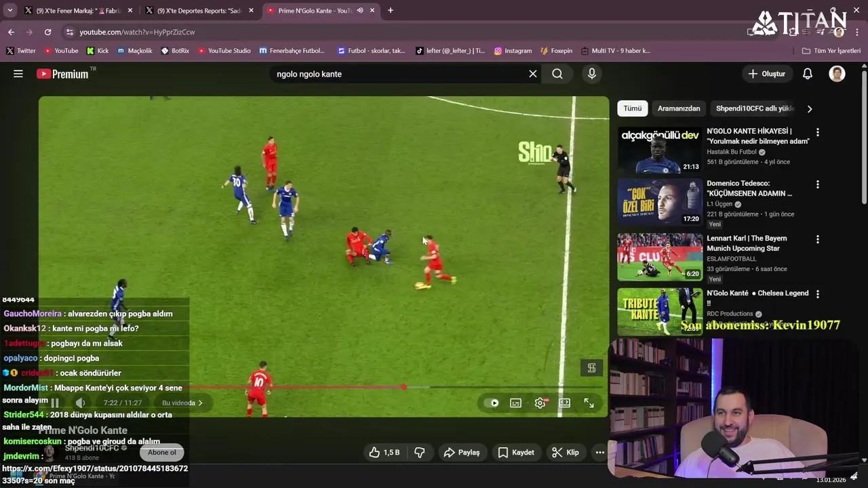Open options for N'GOLO KANTE HİKAYESİ video
This screenshot has width=868, height=488.
[817, 132]
